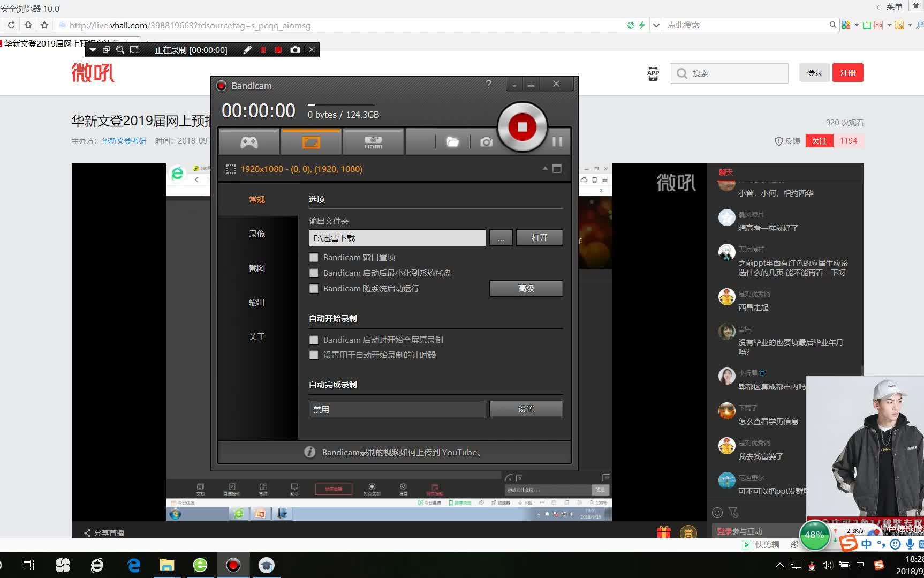924x578 pixels.
Task: Open the 截图 settings tab in Bandicam
Action: [x=257, y=268]
